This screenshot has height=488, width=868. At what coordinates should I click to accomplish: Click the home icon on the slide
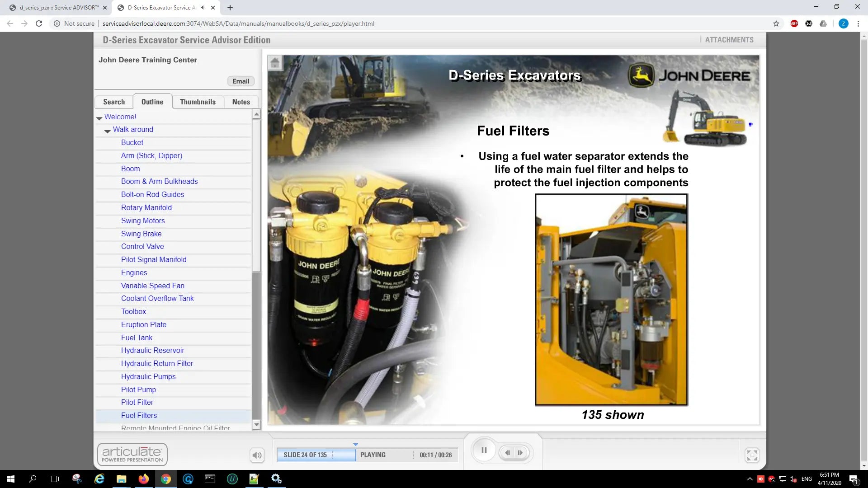tap(275, 63)
